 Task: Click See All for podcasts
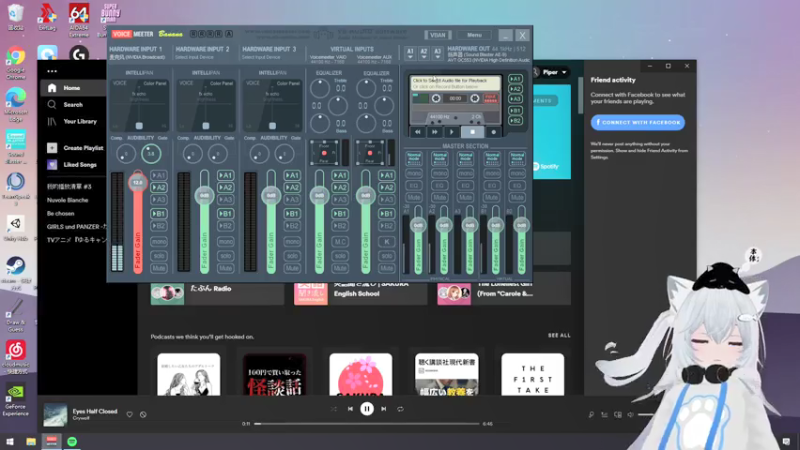click(559, 335)
